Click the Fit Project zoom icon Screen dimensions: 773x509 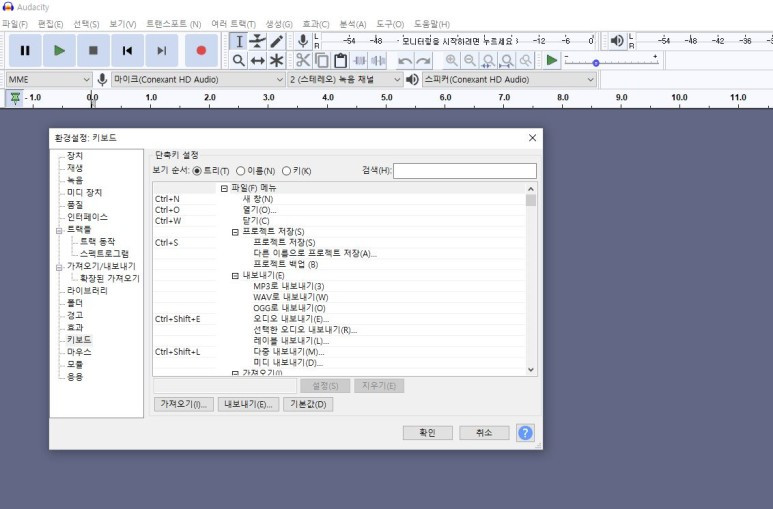[x=507, y=61]
